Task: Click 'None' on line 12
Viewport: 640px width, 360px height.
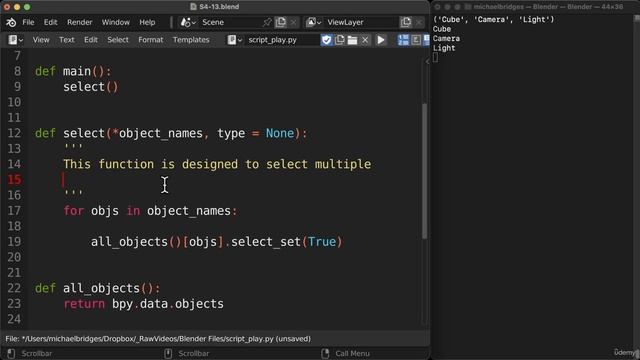Action: pyautogui.click(x=280, y=133)
